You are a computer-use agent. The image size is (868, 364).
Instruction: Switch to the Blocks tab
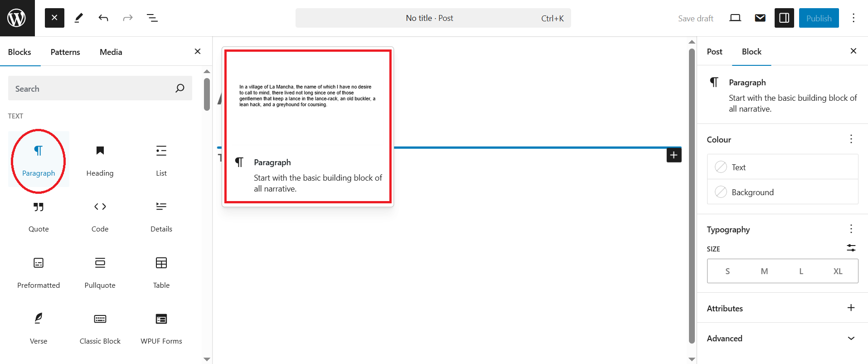click(x=19, y=52)
